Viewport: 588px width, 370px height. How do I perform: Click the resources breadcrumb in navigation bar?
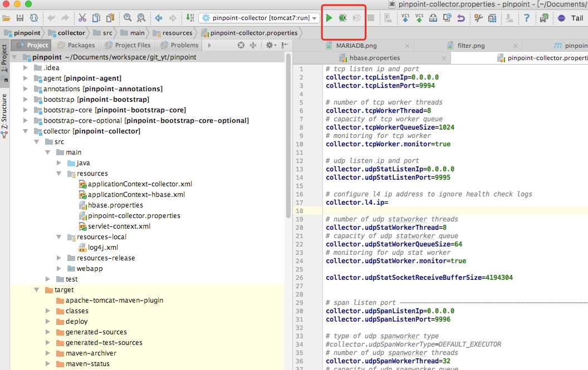(173, 33)
